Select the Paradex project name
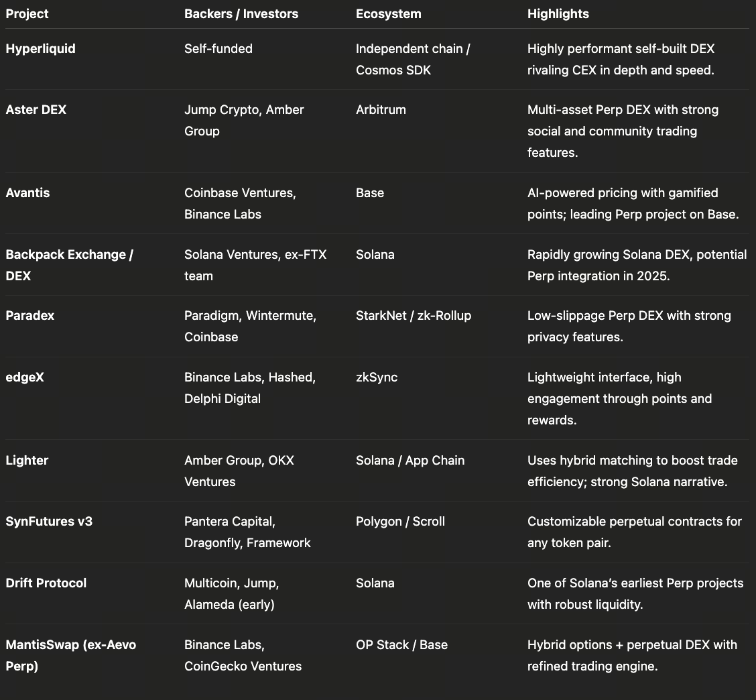The image size is (756, 700). (30, 315)
